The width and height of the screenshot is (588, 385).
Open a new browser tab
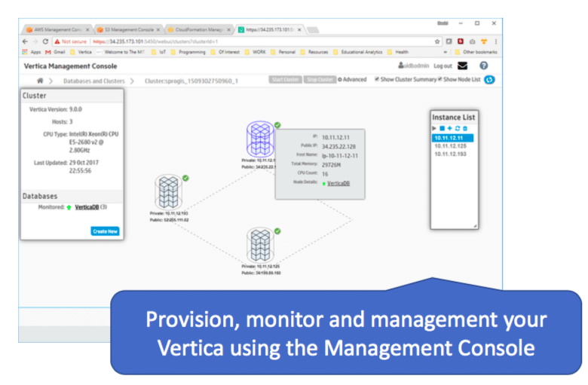(313, 30)
